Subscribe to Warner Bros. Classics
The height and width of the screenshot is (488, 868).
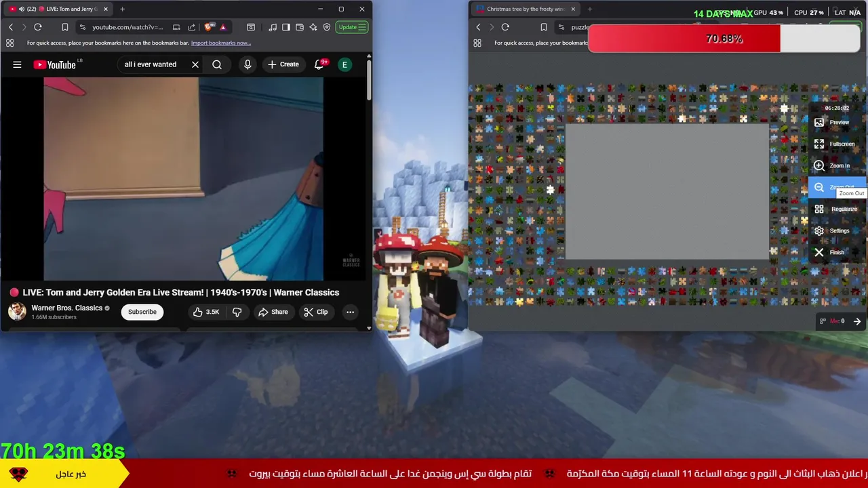coord(142,312)
